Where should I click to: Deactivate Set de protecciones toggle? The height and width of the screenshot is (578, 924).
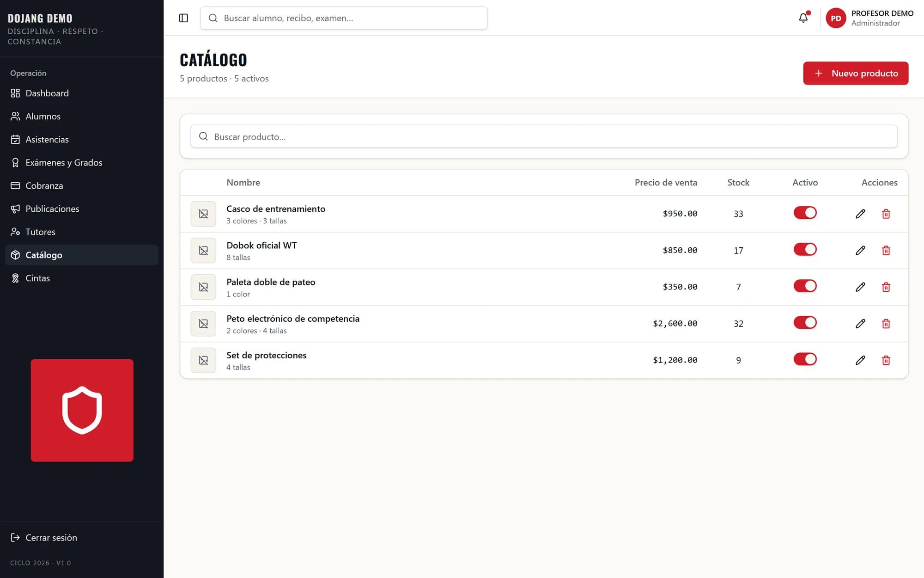pyautogui.click(x=805, y=359)
